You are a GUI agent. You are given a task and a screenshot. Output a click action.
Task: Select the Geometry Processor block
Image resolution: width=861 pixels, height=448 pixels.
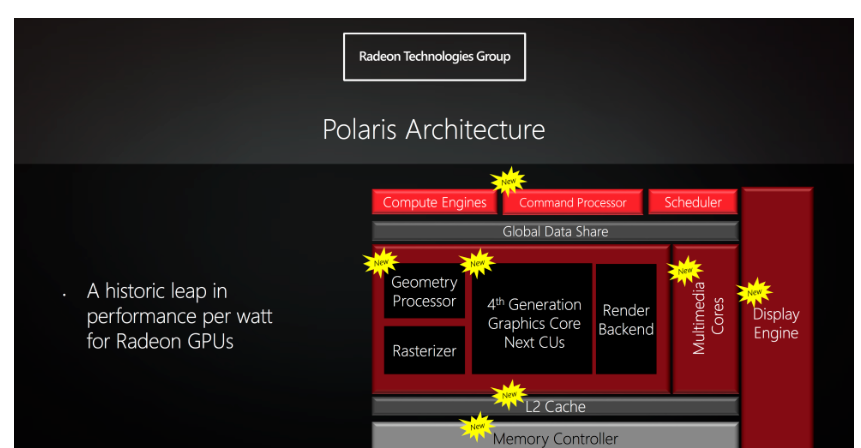point(424,291)
